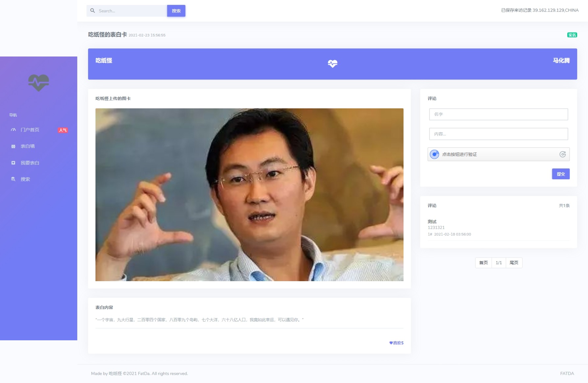The height and width of the screenshot is (383, 588).
Task: Open 我要表白 navigation item
Action: (30, 163)
